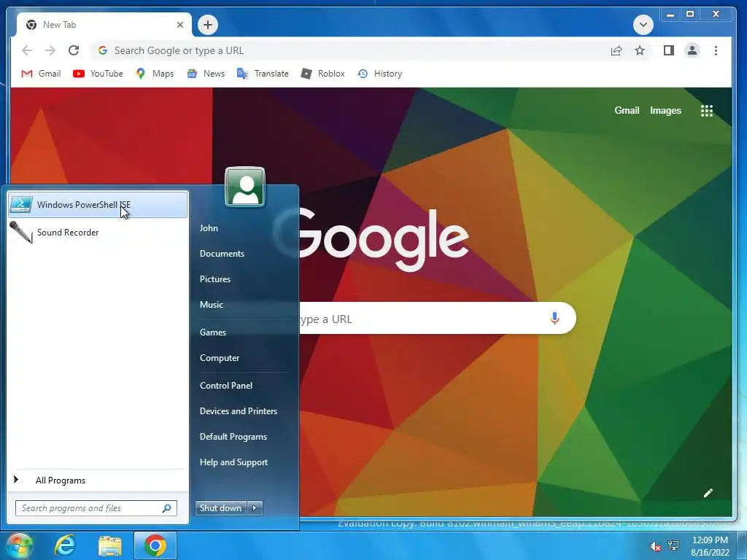Open the Maps bookmark
Viewport: 747px width, 560px height.
[x=155, y=74]
